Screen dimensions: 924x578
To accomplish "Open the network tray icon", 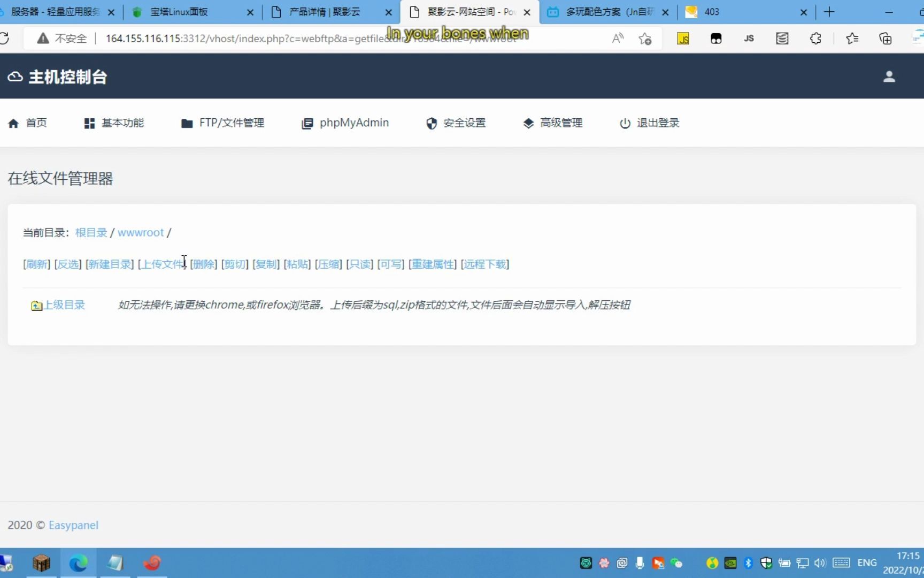I will 802,563.
